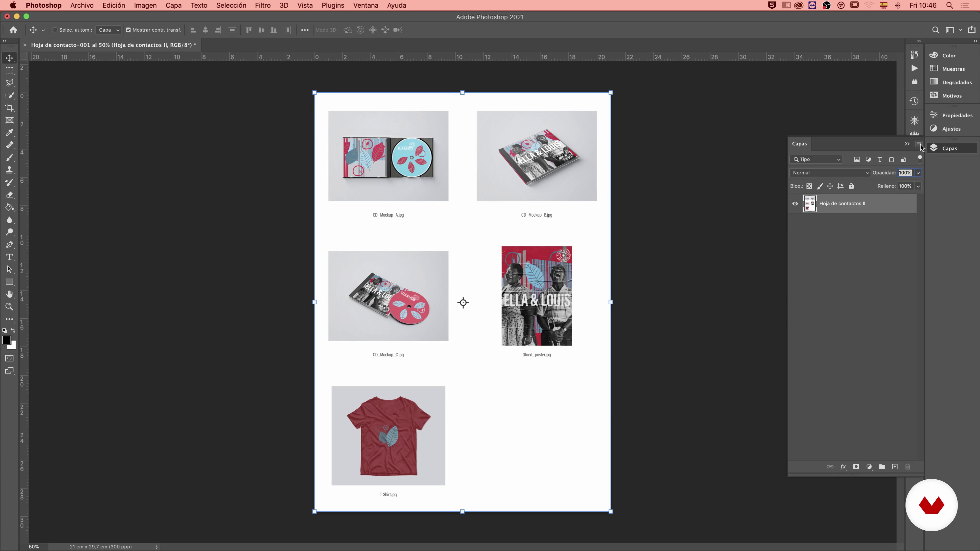This screenshot has width=980, height=551.
Task: Collapse the Capas panel with double arrows
Action: click(x=907, y=144)
